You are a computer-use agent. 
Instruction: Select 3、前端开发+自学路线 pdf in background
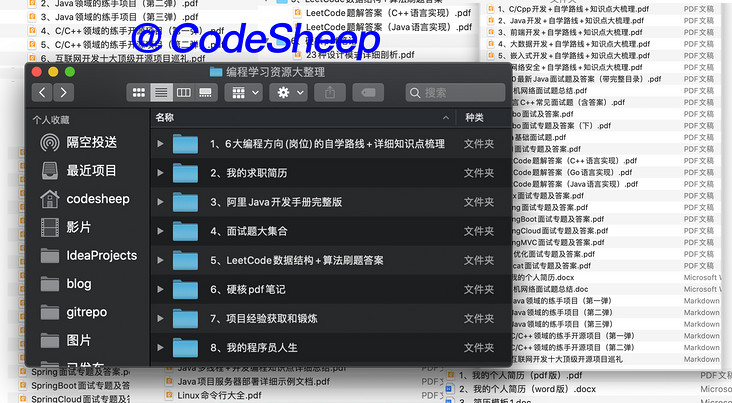[570, 32]
